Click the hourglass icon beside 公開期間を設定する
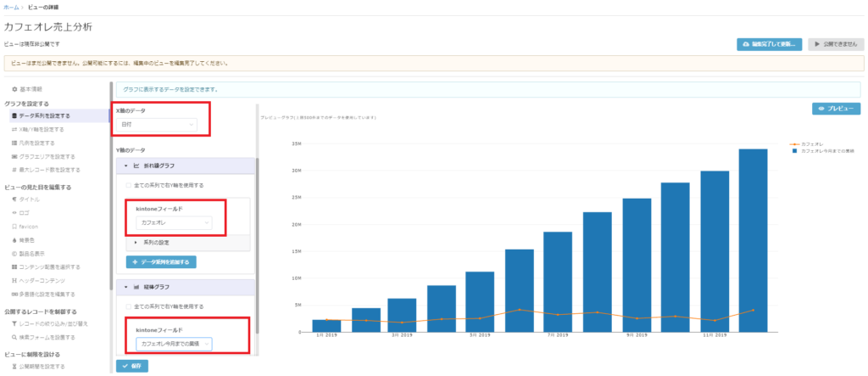This screenshot has width=868, height=376. [x=14, y=366]
